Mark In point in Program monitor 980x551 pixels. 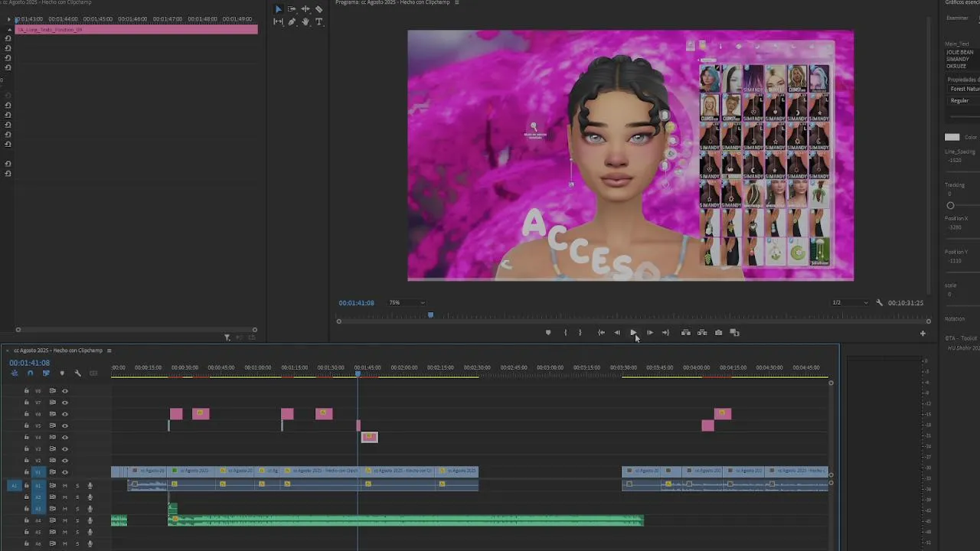click(x=565, y=333)
